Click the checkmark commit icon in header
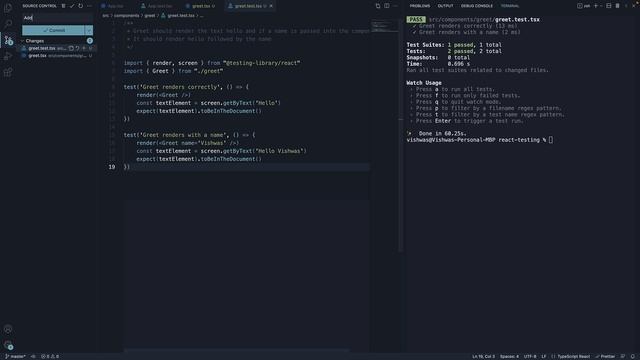Screen dimensions: 640x360 tap(72, 6)
